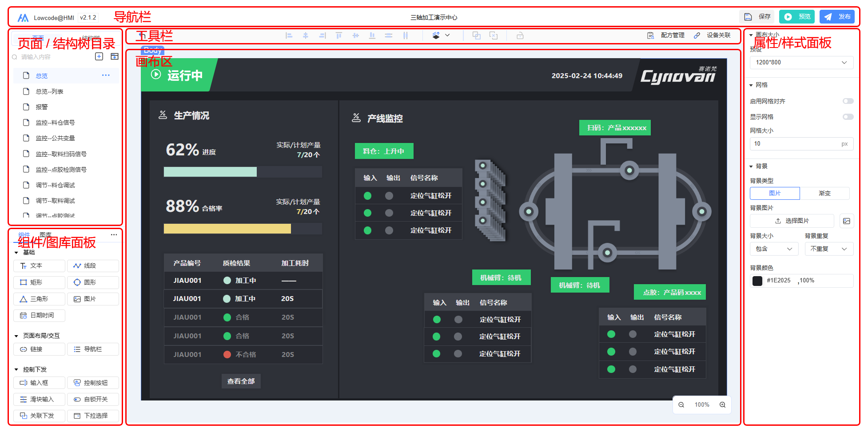
Task: Switch to the 图库 tab
Action: 45,234
